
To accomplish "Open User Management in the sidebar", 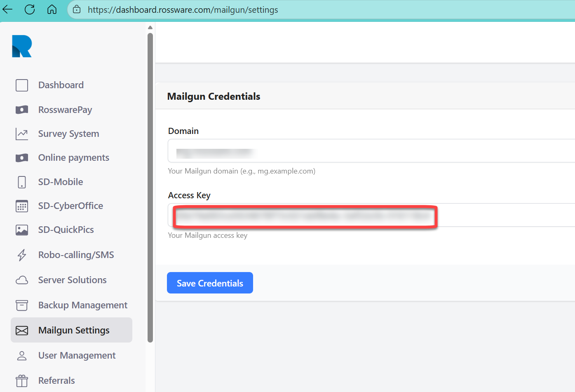I will pos(77,356).
